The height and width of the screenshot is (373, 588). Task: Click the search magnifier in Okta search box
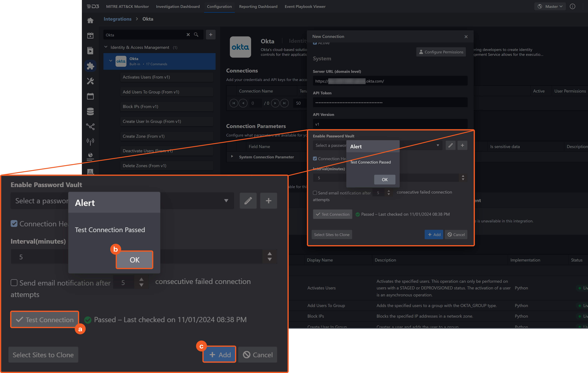click(196, 35)
